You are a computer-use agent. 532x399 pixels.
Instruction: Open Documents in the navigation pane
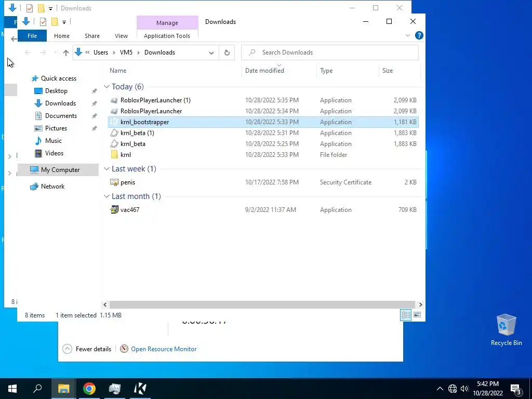[x=61, y=116]
